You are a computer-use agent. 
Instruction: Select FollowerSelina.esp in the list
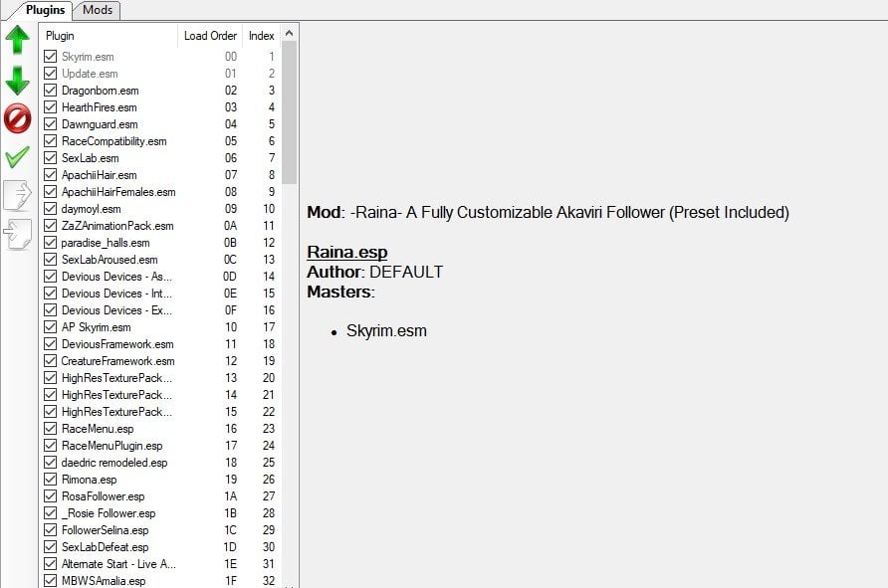point(105,530)
